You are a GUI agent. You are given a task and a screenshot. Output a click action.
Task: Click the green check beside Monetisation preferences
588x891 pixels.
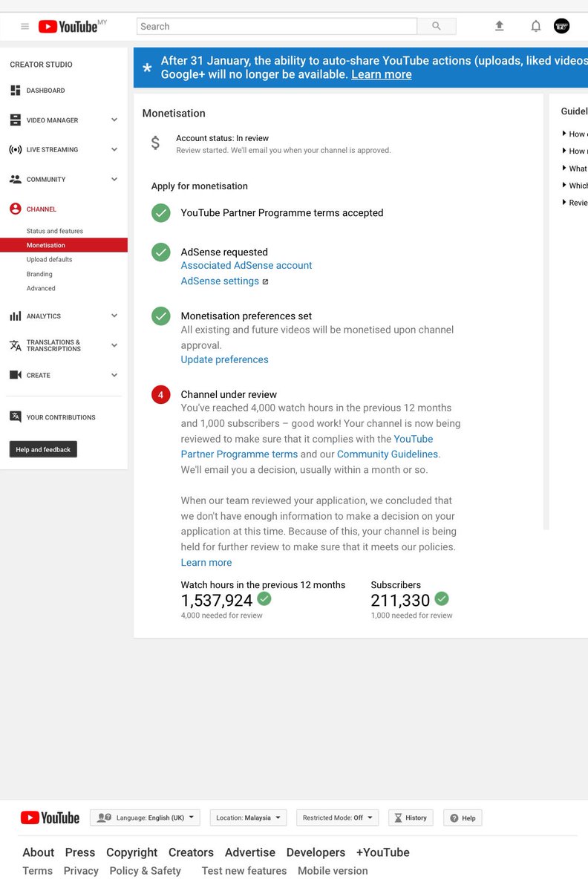coord(161,316)
